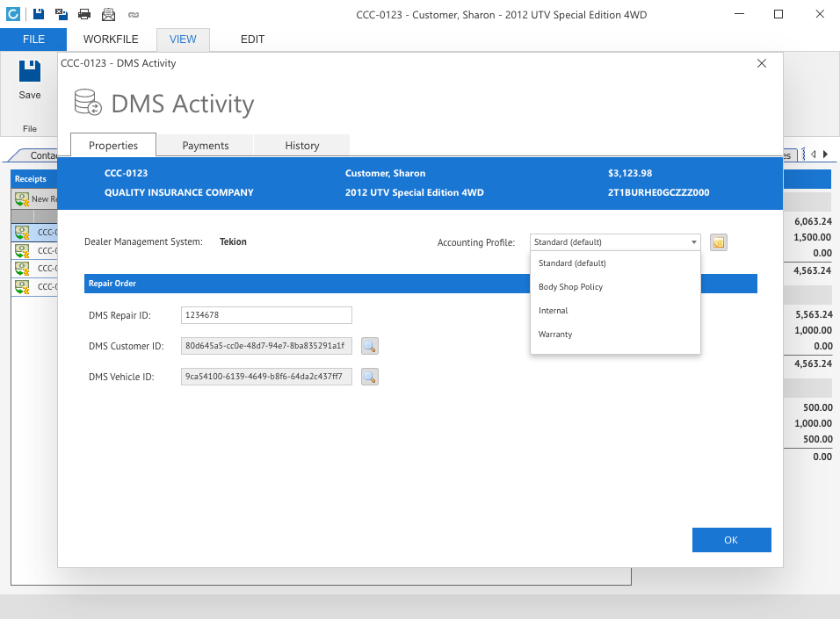Screen dimensions: 840x619
Task: Close the DMS Activity dialog
Action: 761,63
